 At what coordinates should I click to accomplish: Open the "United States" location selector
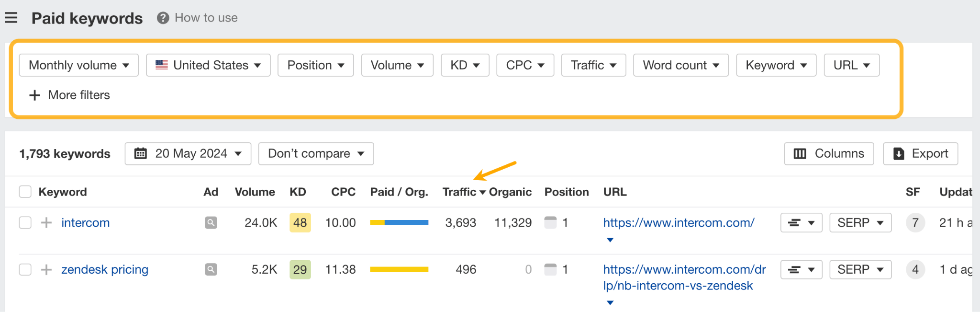(208, 65)
